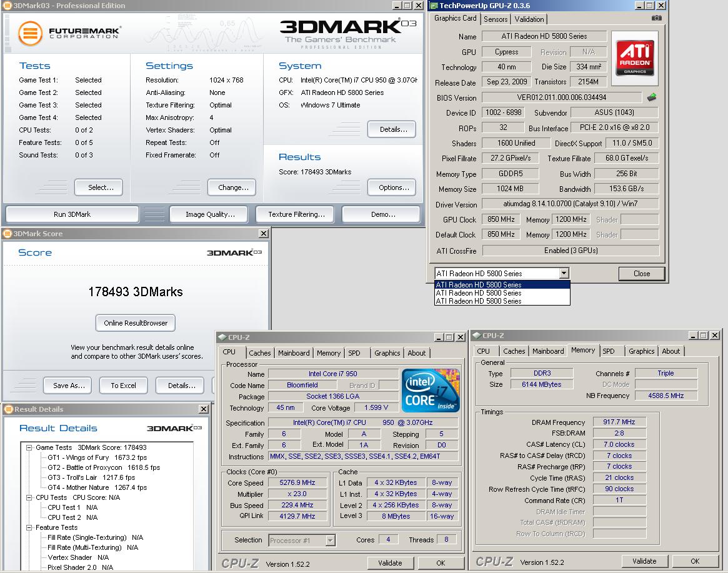Click Details... in 3DMark Score window
The width and height of the screenshot is (728, 573).
point(181,386)
